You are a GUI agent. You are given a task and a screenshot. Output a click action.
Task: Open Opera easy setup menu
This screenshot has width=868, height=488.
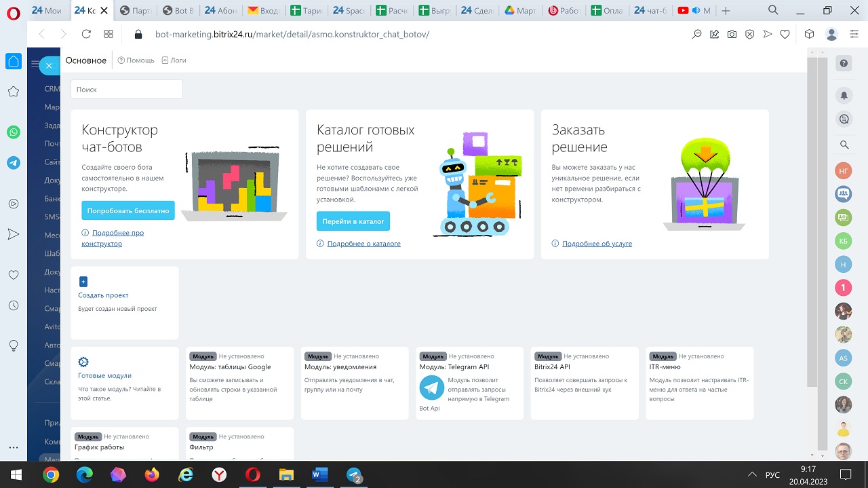pyautogui.click(x=854, y=34)
